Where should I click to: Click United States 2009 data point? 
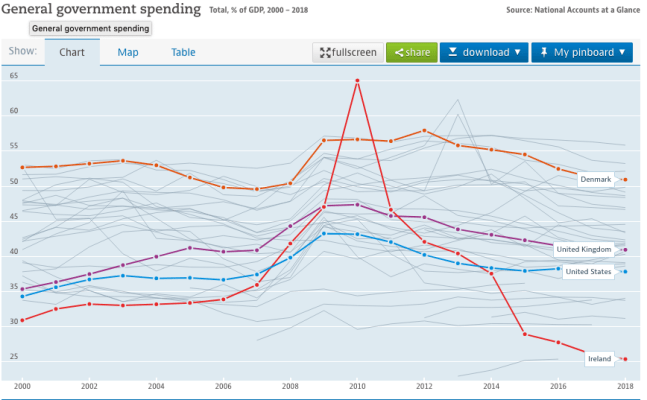point(323,233)
